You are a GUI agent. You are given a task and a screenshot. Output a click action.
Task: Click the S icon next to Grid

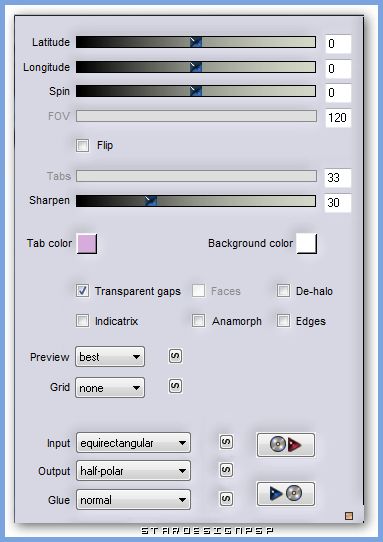point(175,386)
